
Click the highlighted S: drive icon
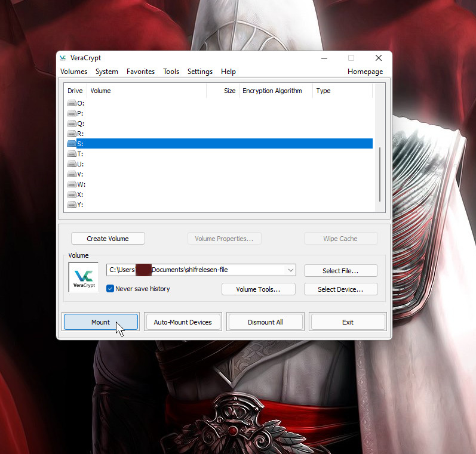tap(71, 143)
